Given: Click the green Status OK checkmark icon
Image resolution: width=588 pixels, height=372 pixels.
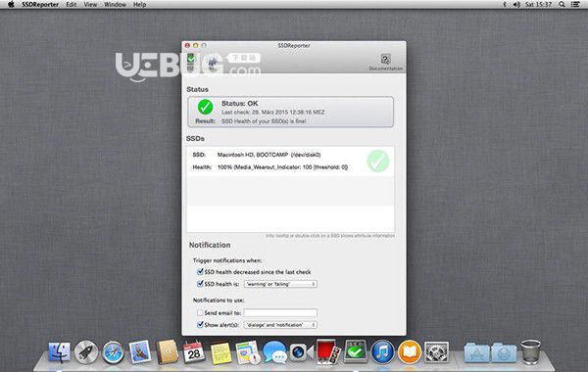Looking at the screenshot, I should (205, 107).
